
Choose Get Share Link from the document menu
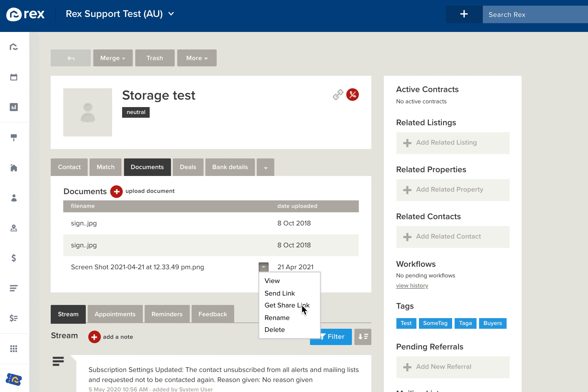pyautogui.click(x=287, y=305)
